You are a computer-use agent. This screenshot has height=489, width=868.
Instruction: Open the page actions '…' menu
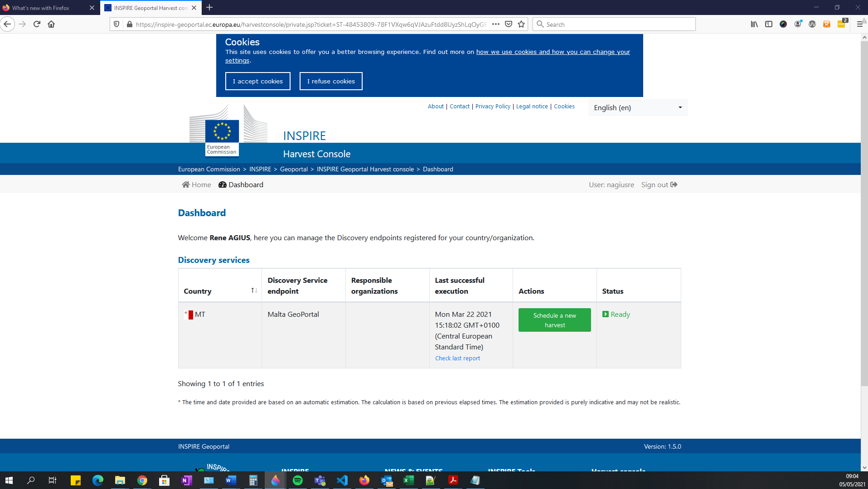[495, 24]
